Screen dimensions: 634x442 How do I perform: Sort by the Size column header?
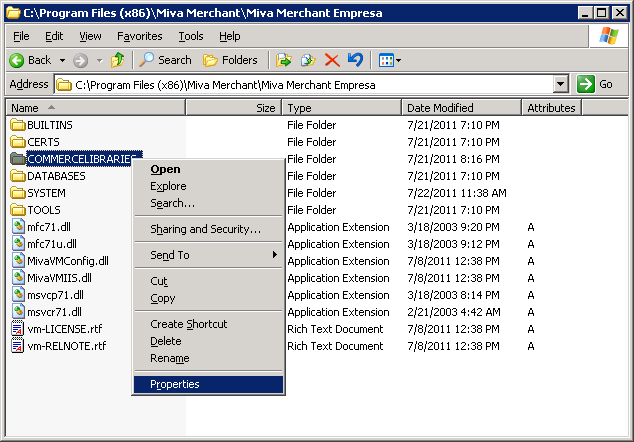(233, 108)
